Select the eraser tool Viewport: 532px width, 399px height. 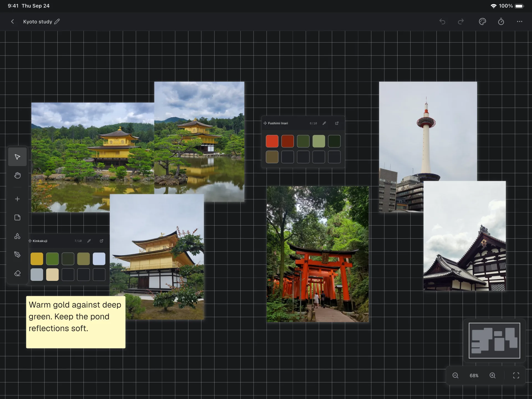point(17,273)
